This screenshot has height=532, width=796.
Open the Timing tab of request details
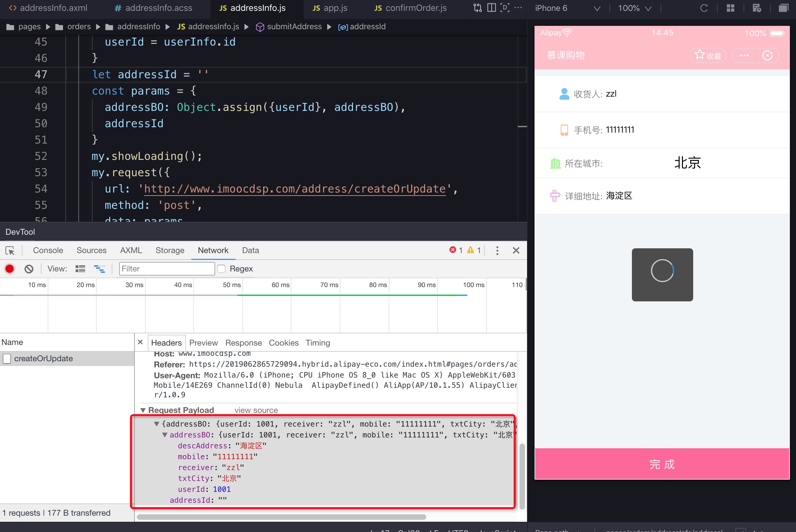318,343
